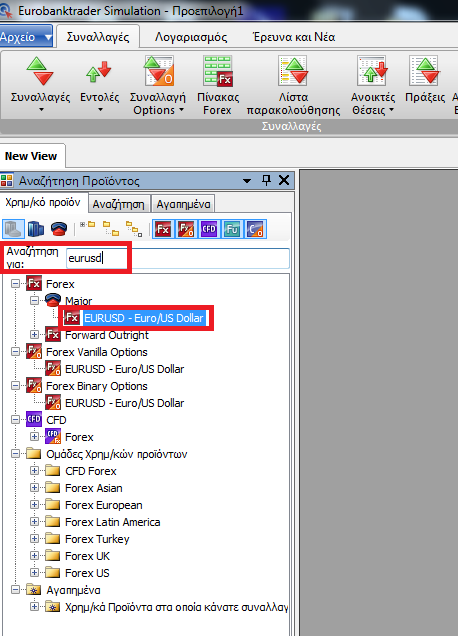Expand the Forward Outright tree node
Screen dimensions: 458x636
34,335
